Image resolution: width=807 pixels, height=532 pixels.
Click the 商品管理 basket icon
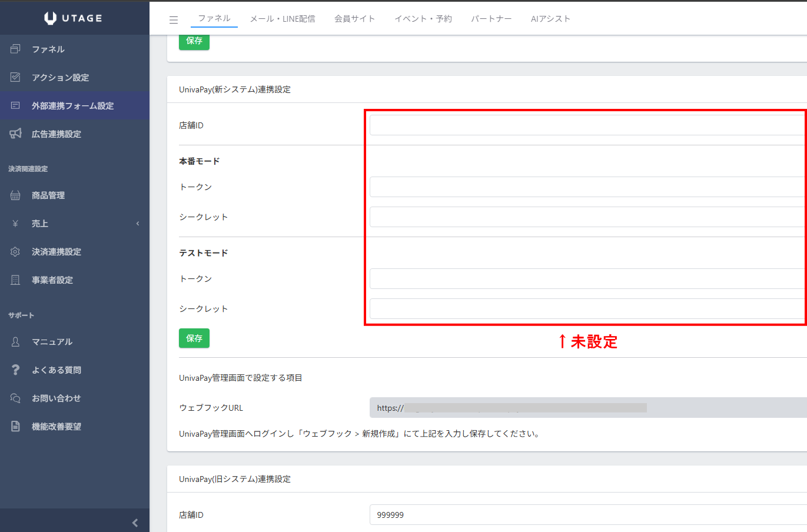pos(15,195)
